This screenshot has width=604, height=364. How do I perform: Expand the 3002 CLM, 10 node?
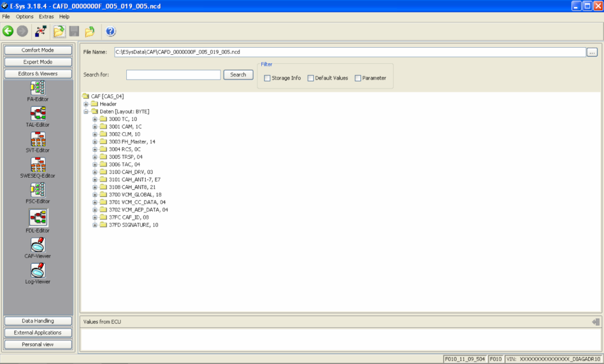coord(95,135)
